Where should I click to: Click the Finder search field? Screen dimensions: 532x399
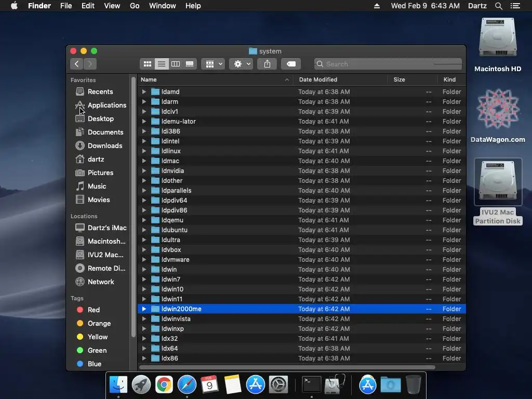388,64
